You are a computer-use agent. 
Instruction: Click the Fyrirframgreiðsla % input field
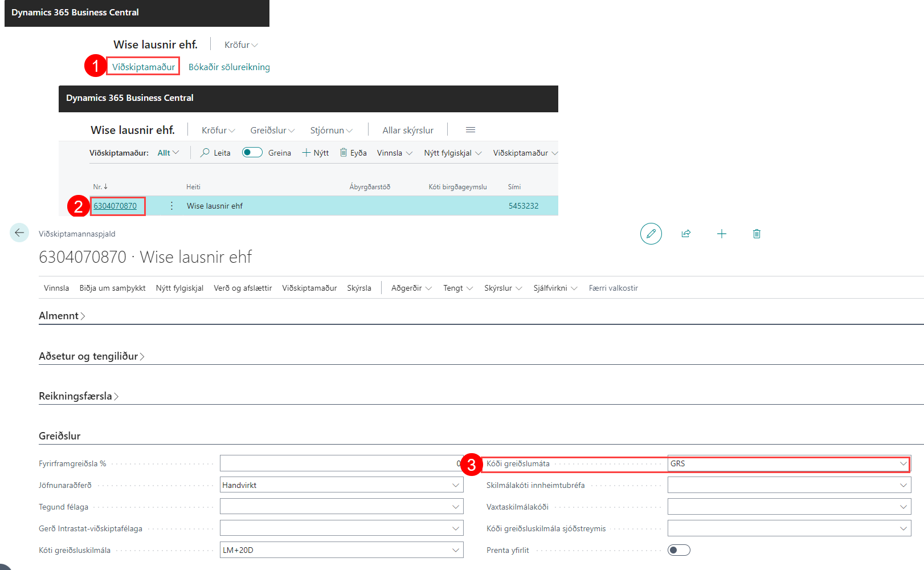[x=341, y=464]
